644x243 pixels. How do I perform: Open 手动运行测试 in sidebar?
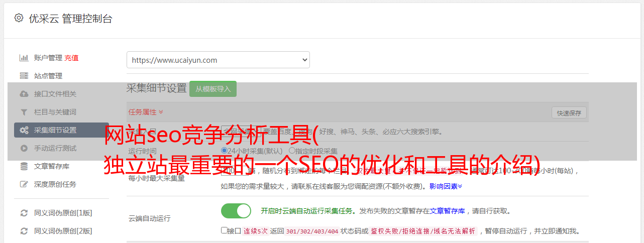tap(55, 148)
